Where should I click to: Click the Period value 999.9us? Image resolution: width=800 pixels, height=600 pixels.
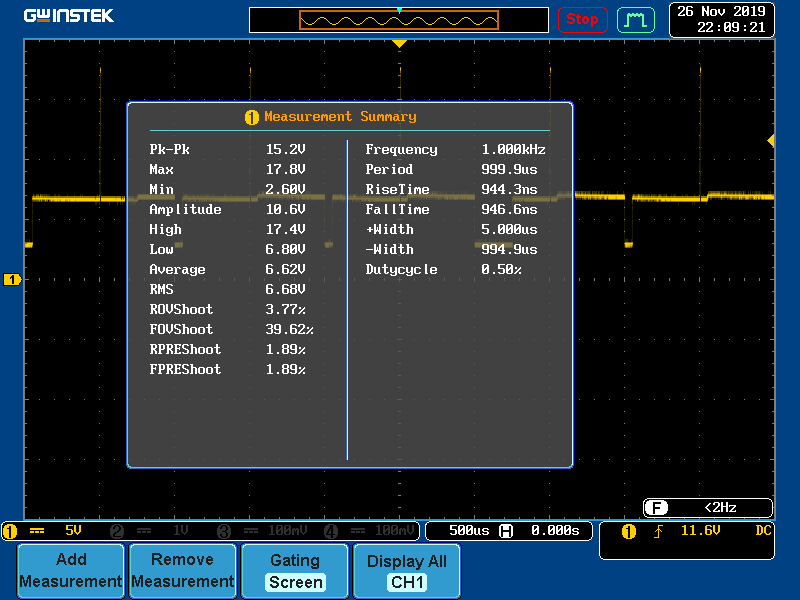509,169
